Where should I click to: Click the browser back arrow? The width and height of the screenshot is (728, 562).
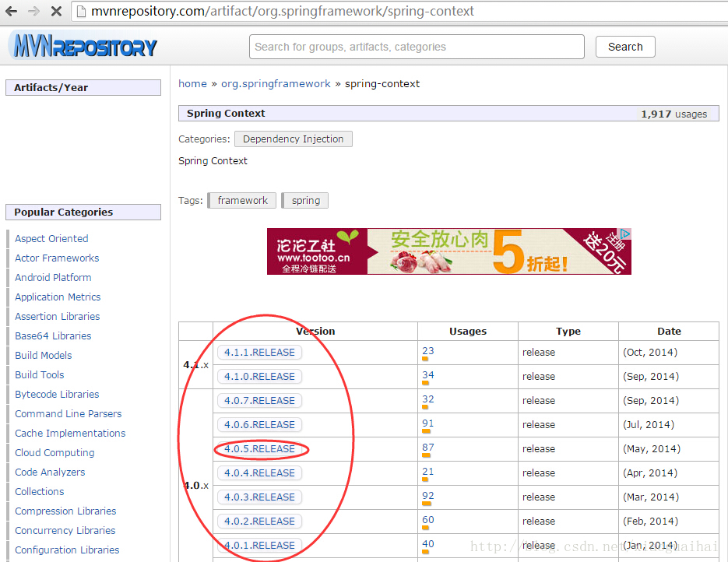tap(11, 11)
